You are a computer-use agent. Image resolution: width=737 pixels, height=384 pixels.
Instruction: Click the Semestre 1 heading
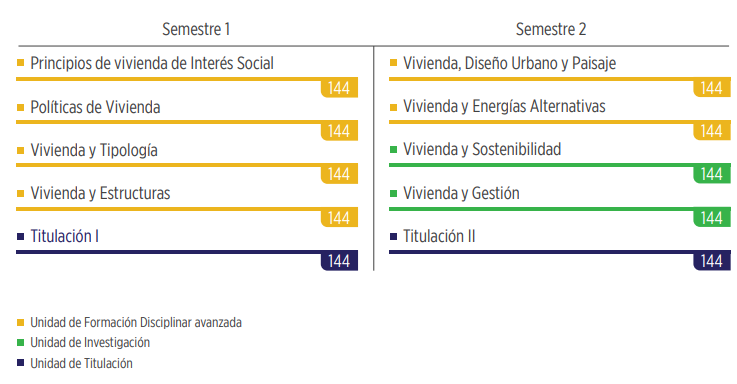click(x=196, y=29)
